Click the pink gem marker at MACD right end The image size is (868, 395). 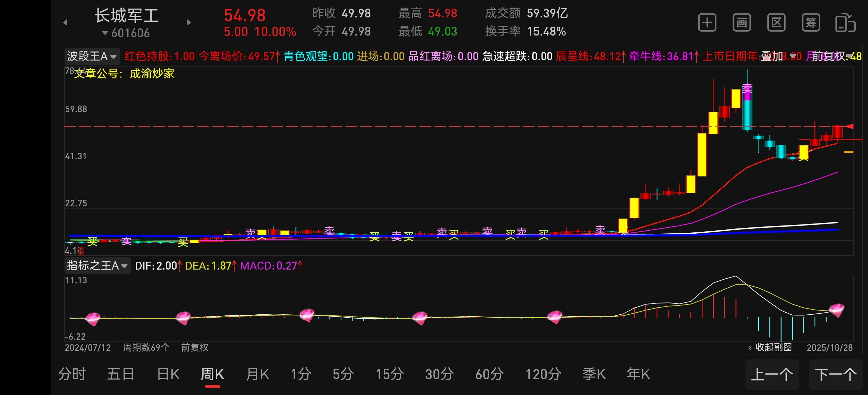[837, 309]
